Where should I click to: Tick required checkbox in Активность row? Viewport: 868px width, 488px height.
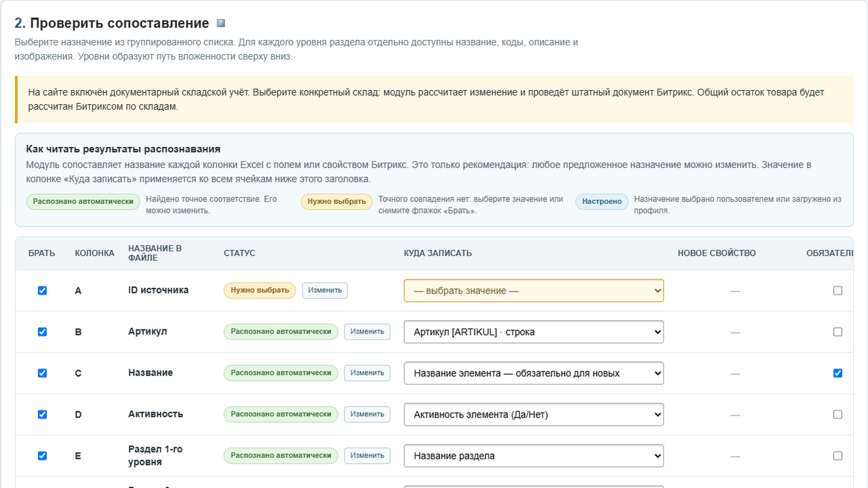[837, 414]
